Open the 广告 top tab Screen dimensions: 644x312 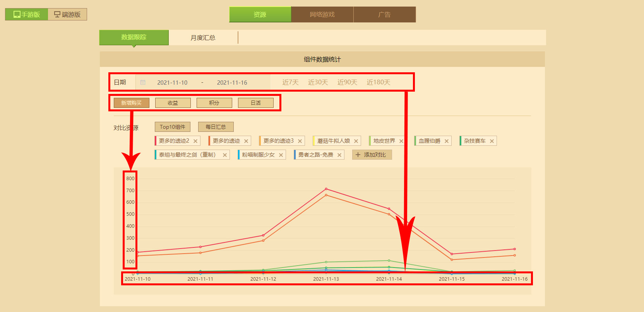tap(385, 14)
